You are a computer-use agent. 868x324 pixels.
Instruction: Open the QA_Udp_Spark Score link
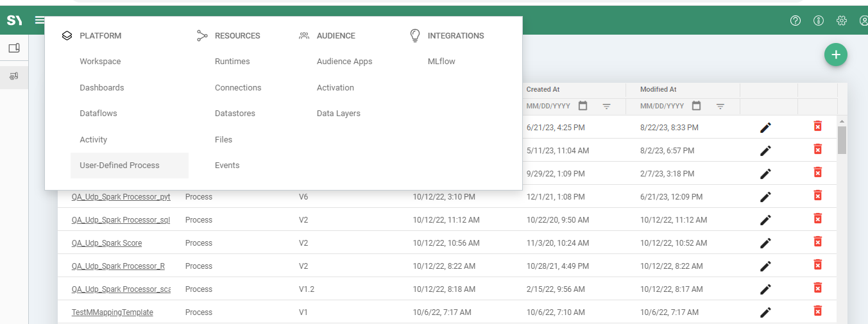(106, 243)
